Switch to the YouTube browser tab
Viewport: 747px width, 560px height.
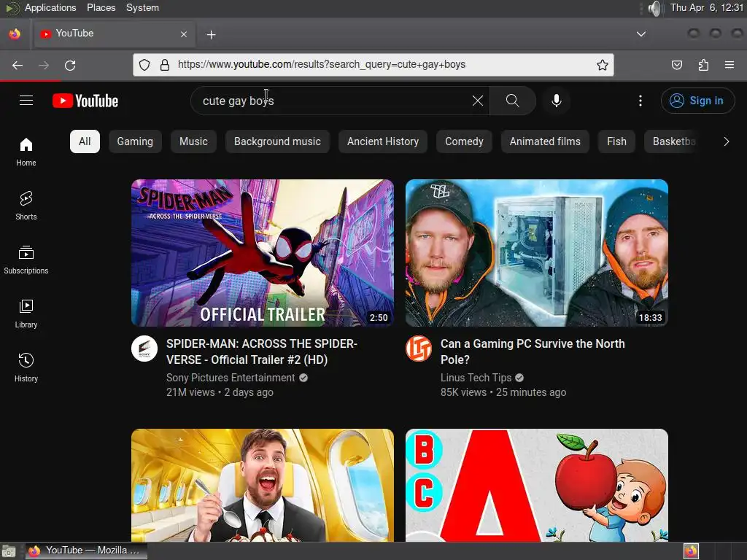click(x=113, y=34)
